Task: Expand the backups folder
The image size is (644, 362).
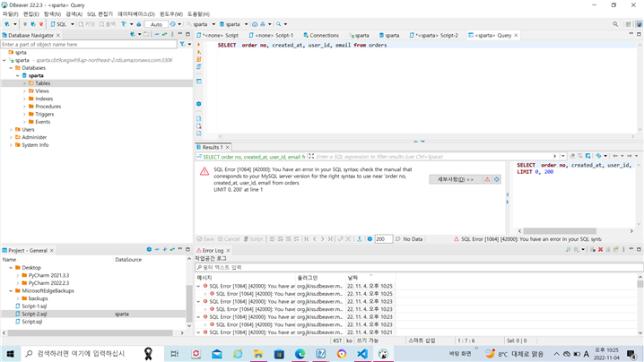Action: point(18,298)
